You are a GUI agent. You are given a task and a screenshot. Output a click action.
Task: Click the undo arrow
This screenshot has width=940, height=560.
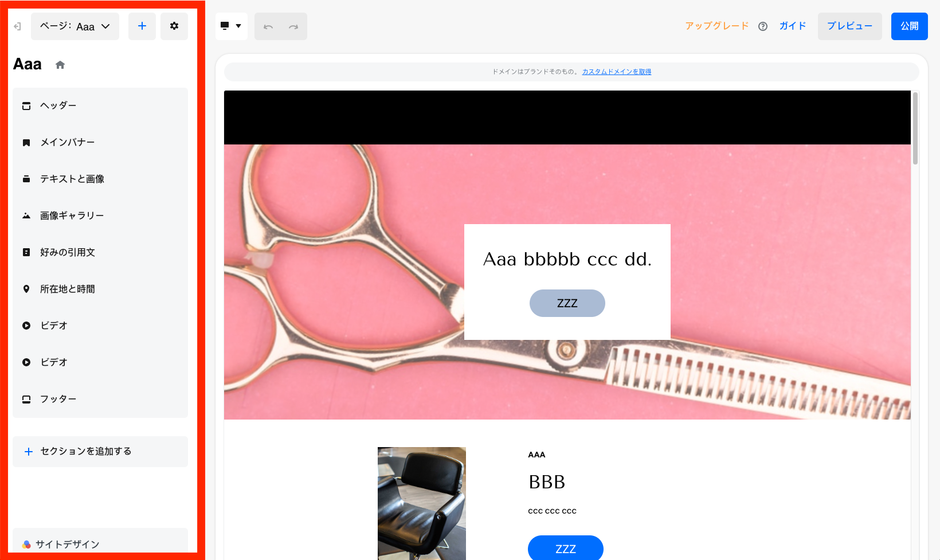(x=268, y=27)
